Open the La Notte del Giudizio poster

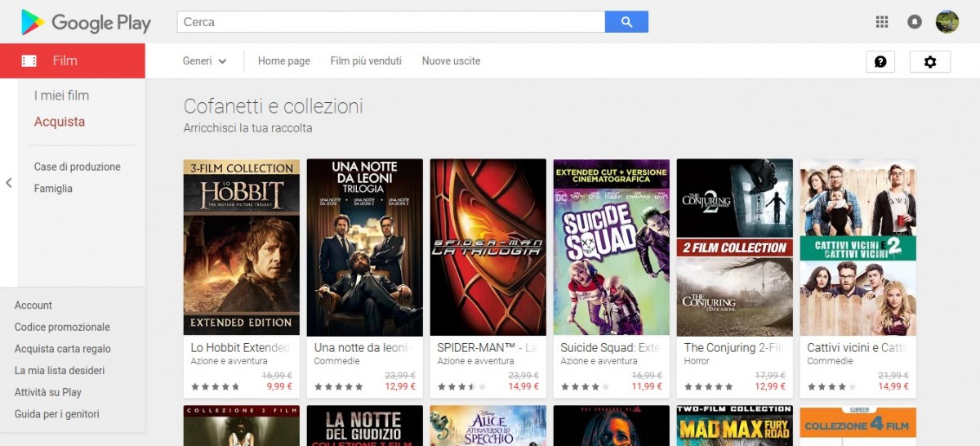365,426
